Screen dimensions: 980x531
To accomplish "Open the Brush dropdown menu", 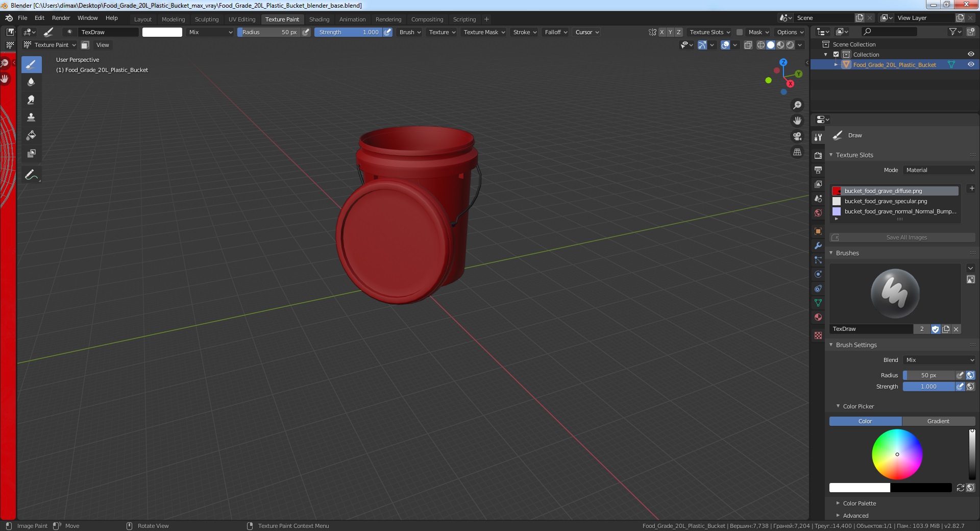I will tap(410, 32).
